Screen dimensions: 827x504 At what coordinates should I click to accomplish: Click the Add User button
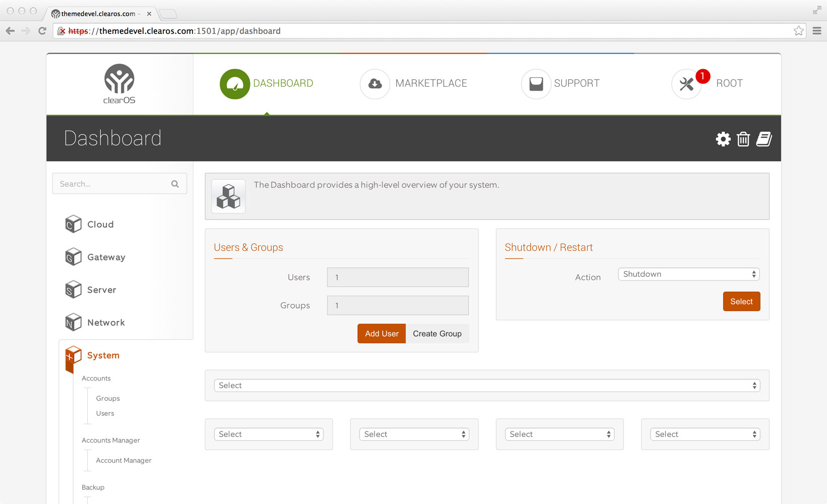coord(381,334)
